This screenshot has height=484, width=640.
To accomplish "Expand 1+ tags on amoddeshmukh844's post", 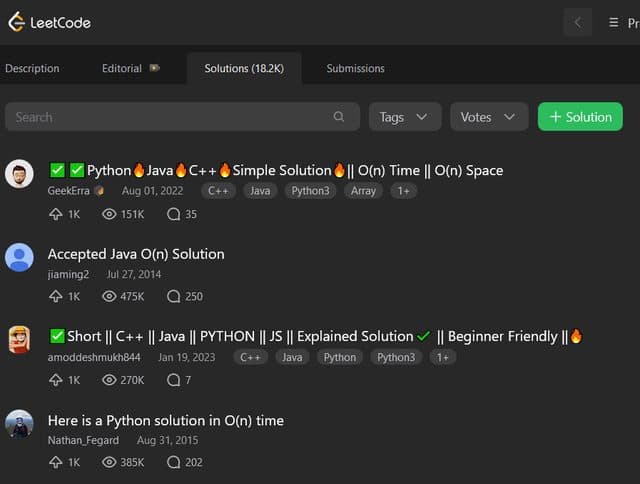I will tap(442, 357).
